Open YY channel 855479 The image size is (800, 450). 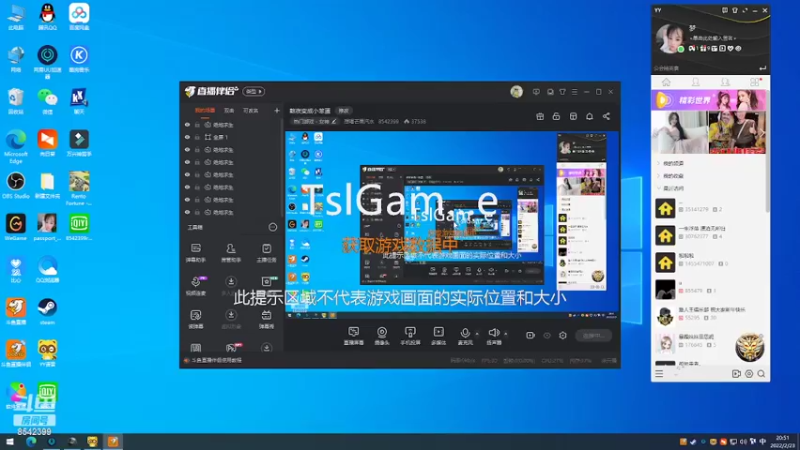pyautogui.click(x=710, y=289)
